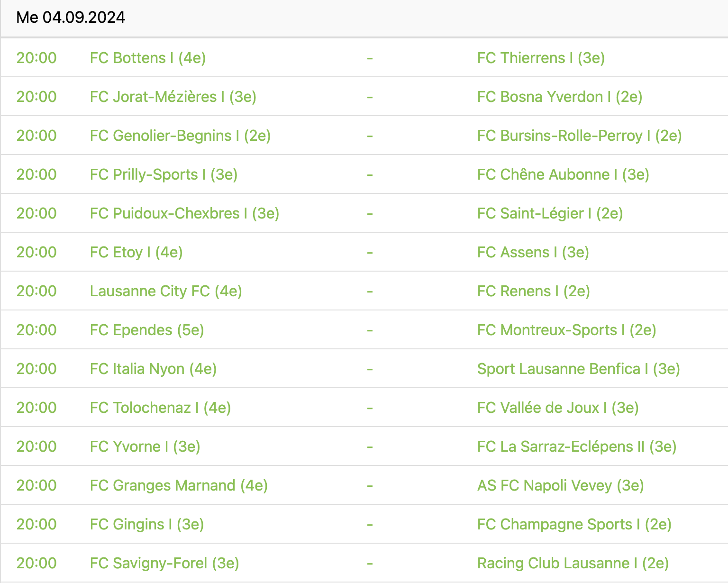Open FC Chêne Aubonne I (3e) link
Screen dimensions: 728x583
(563, 174)
